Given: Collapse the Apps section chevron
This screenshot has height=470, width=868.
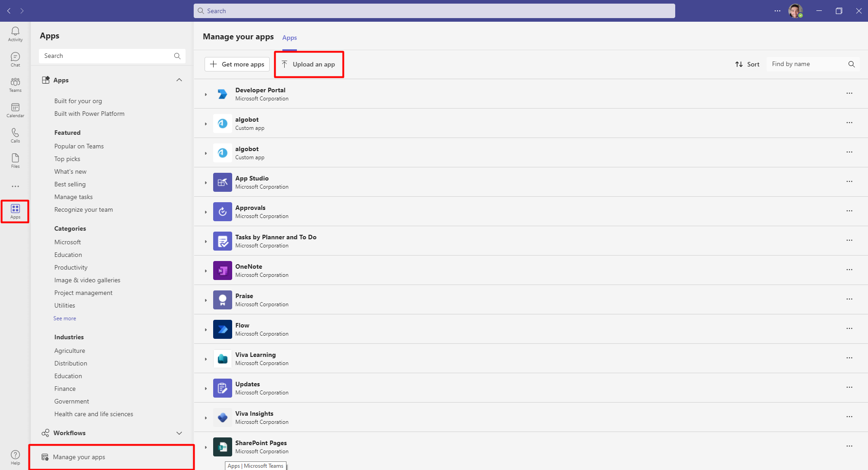Looking at the screenshot, I should 179,80.
